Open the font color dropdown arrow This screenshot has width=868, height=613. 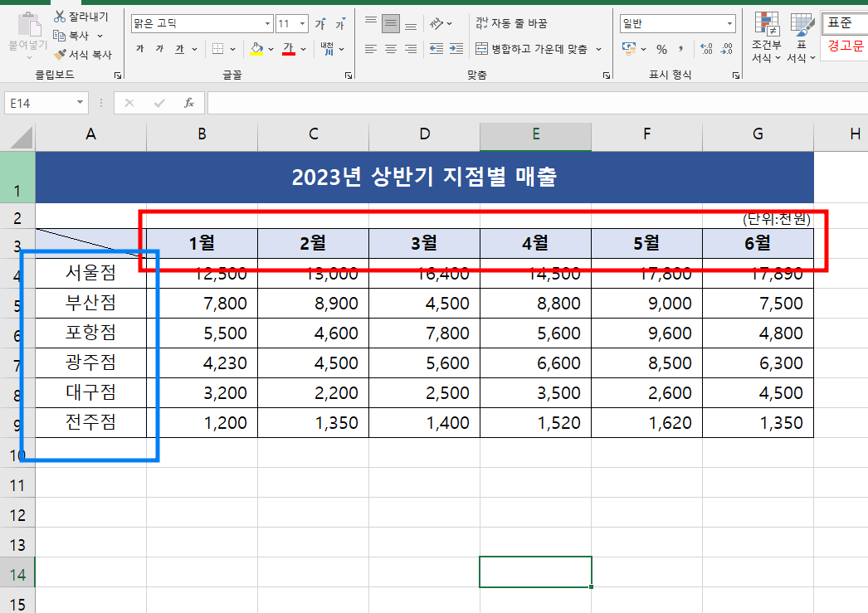304,49
